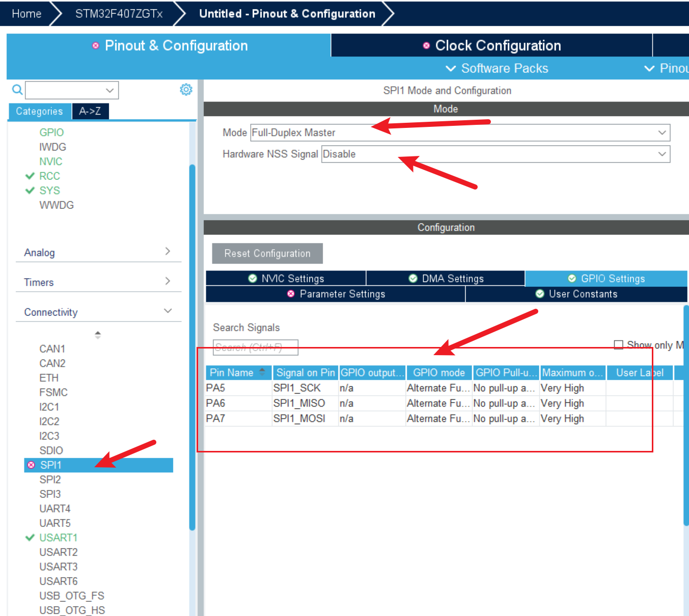Click green check icon beside RCC
The image size is (689, 616).
point(30,176)
